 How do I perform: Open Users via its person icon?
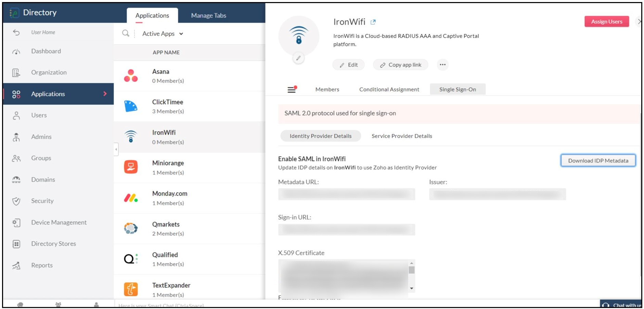click(x=16, y=115)
